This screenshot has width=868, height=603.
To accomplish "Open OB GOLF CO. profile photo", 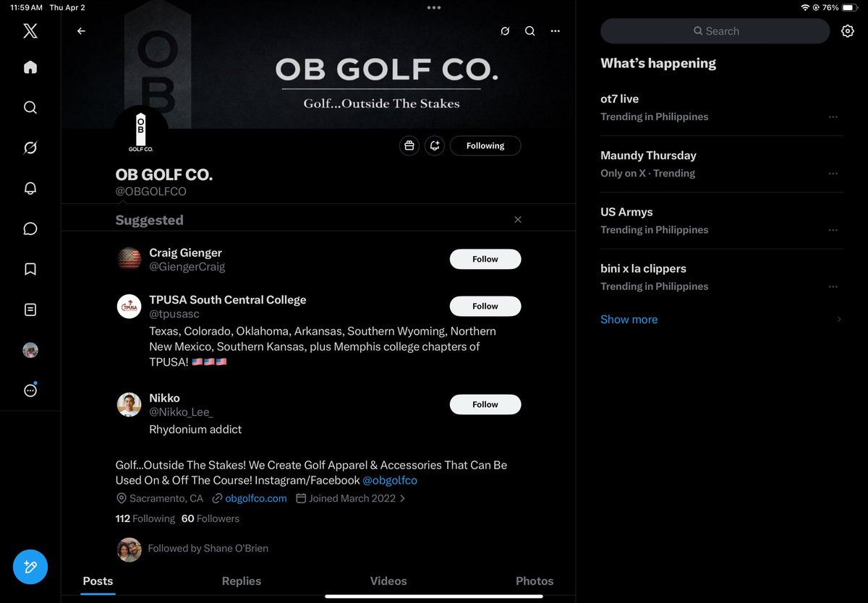I will [x=140, y=132].
